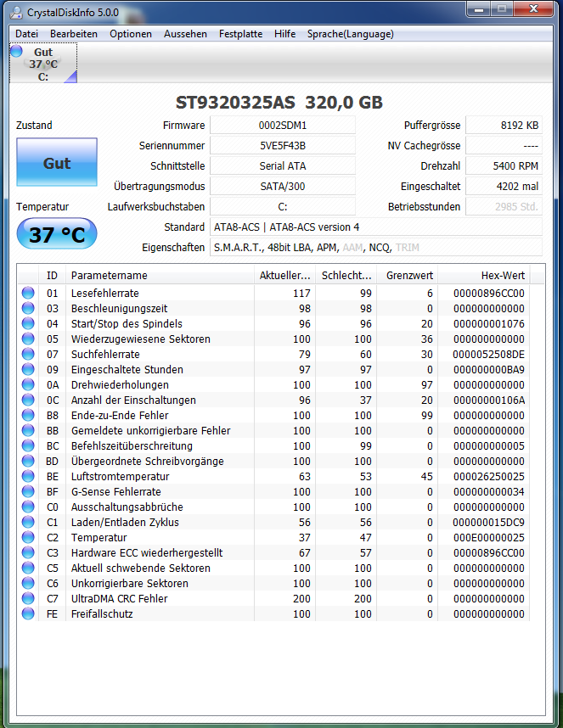
Task: Click the blue Gut health status button
Action: (57, 164)
